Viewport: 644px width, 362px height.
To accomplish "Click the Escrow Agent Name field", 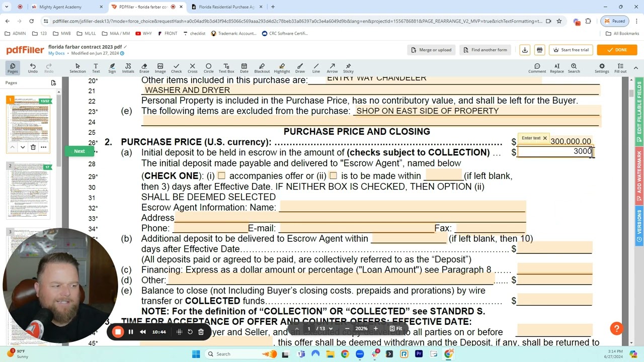I will tap(403, 207).
